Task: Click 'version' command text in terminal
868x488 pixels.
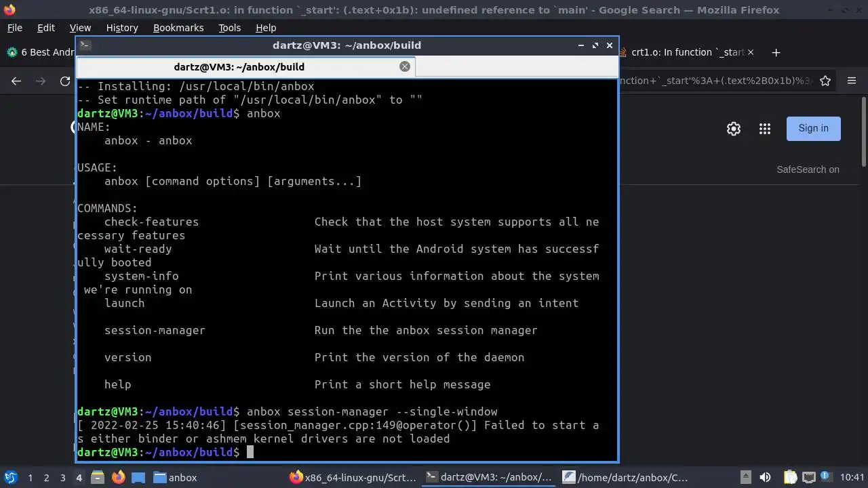Action: click(x=127, y=357)
